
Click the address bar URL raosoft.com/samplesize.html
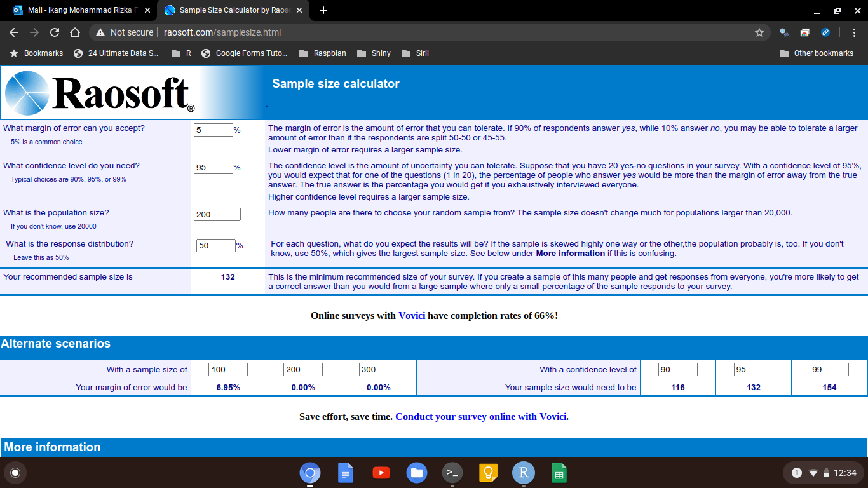coord(222,32)
